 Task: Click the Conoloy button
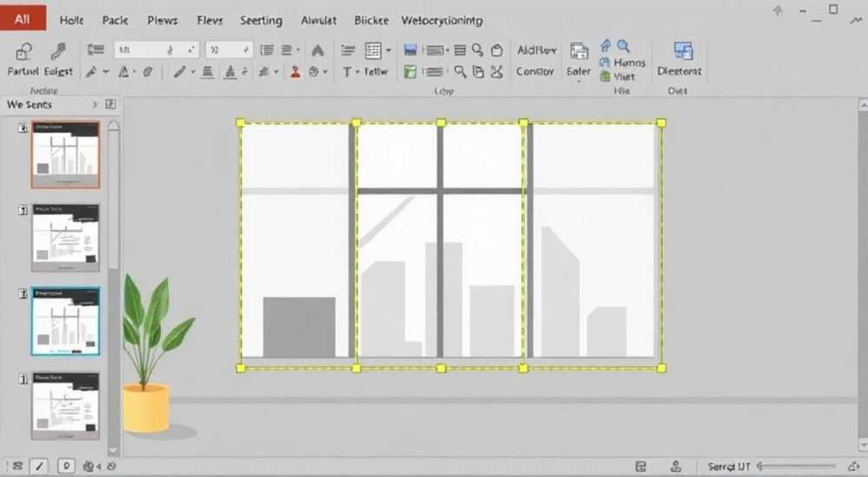pos(535,71)
